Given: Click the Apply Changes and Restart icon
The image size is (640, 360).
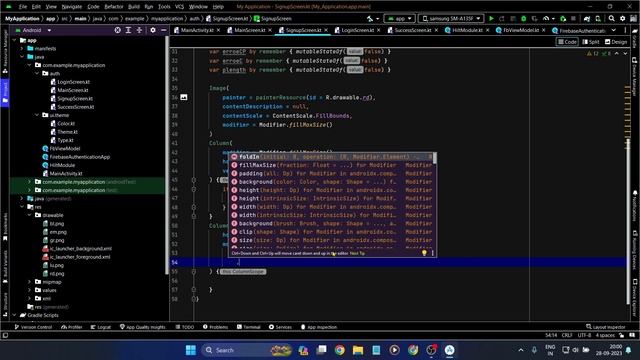Looking at the screenshot, I should tap(502, 18).
